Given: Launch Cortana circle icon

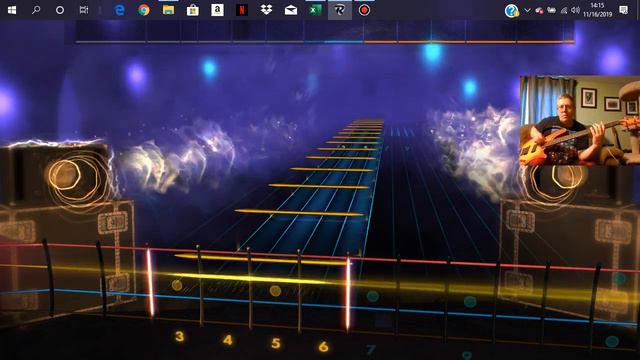Looking at the screenshot, I should pos(60,10).
